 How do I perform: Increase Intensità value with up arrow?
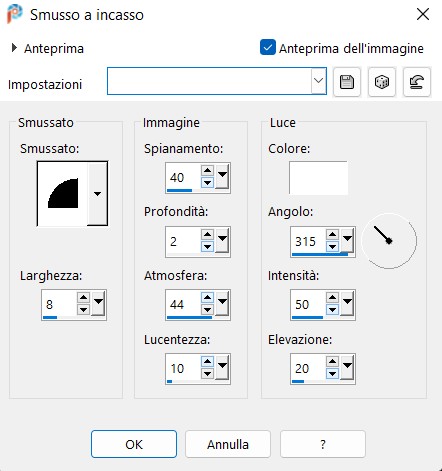point(332,298)
